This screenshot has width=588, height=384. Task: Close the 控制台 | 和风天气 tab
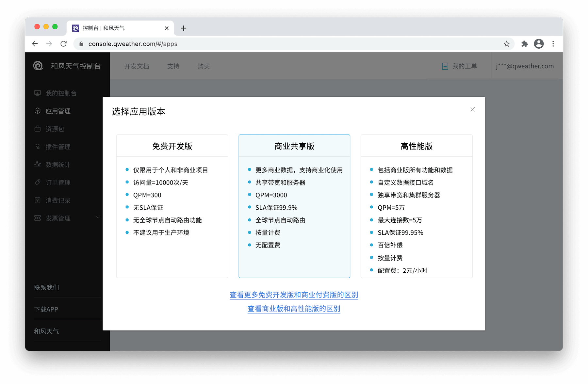pyautogui.click(x=167, y=28)
